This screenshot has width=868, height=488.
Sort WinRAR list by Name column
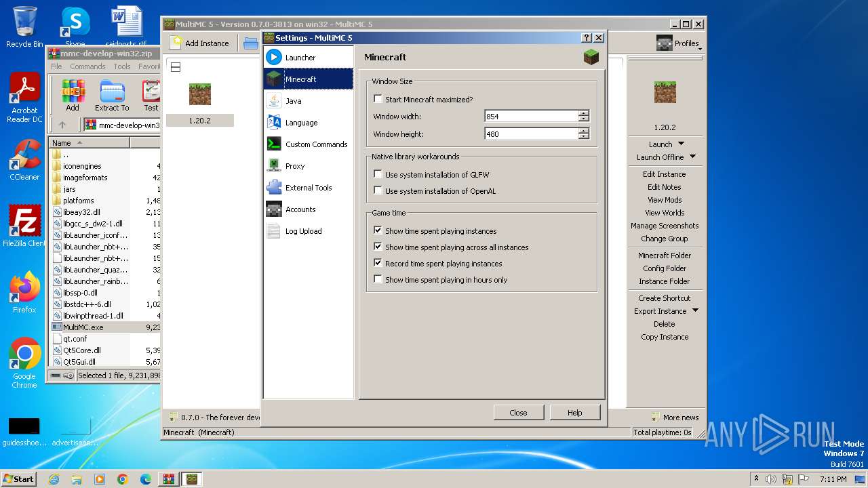tap(90, 143)
